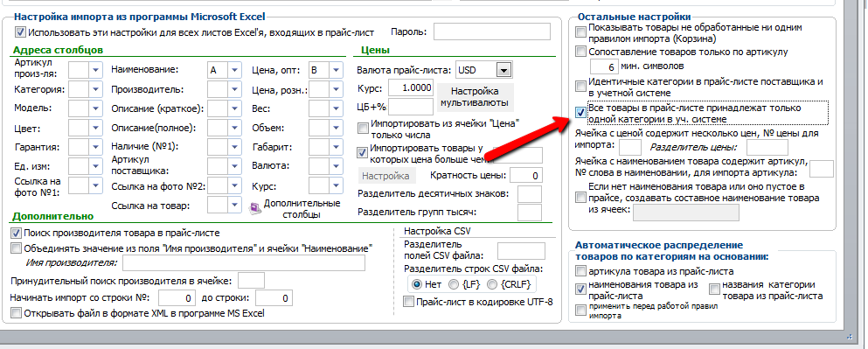This screenshot has width=868, height=349.
Task: Click window resize grip at corner
Action: tap(850, 336)
